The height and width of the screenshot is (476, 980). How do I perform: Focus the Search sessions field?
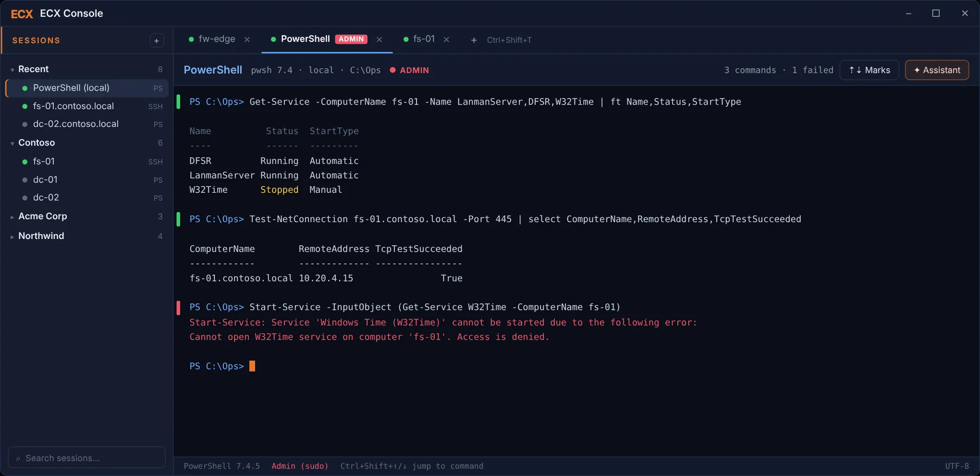87,457
